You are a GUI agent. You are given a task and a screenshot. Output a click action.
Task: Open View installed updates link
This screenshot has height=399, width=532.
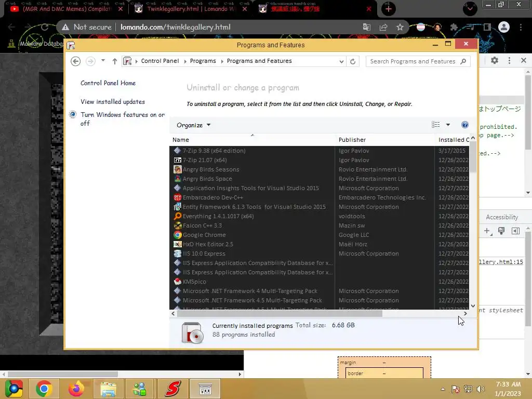[x=113, y=102]
